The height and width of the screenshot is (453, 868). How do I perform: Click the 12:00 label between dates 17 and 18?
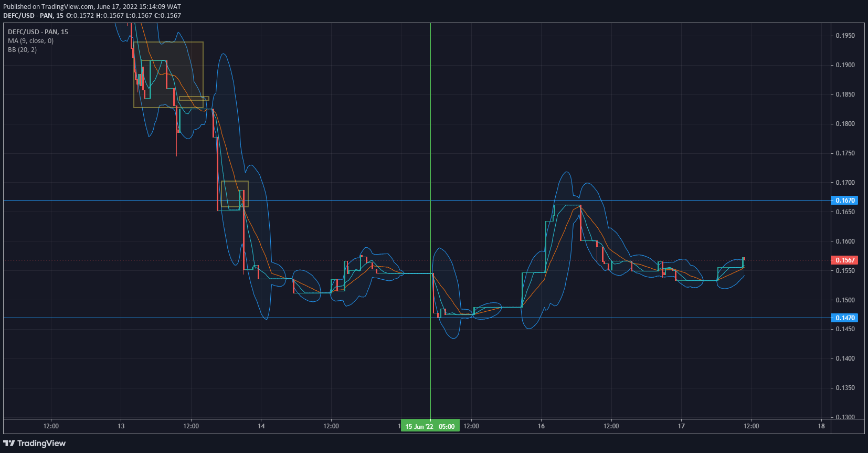point(751,426)
